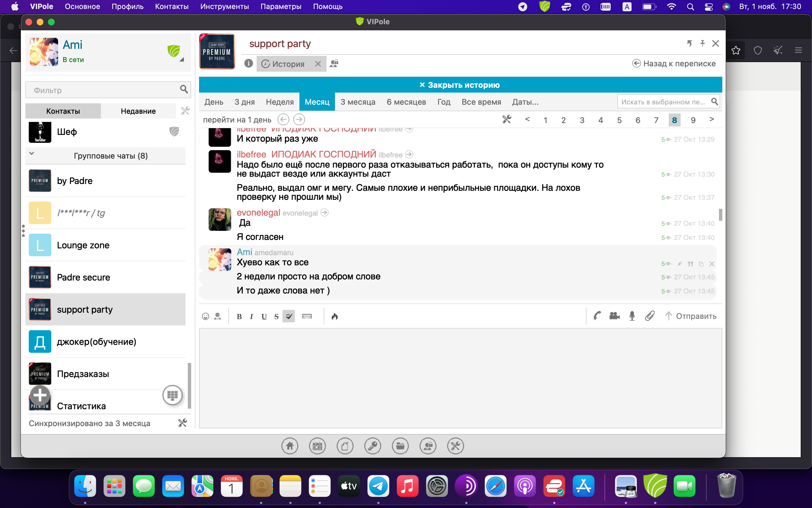Toggle bold formatting
Viewport: 812px width, 508px height.
(x=239, y=316)
